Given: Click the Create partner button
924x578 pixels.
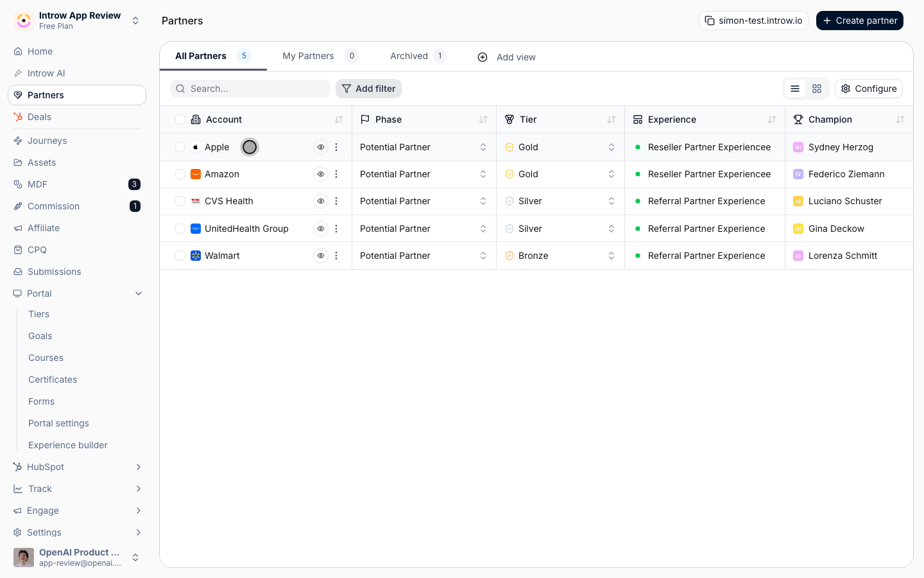Looking at the screenshot, I should 860,21.
